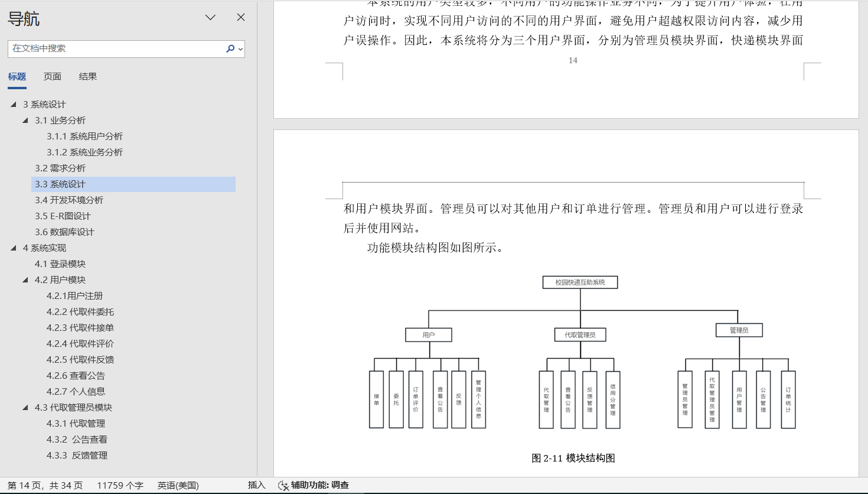Click the 接单 box in diagram
The image size is (868, 494).
[376, 400]
